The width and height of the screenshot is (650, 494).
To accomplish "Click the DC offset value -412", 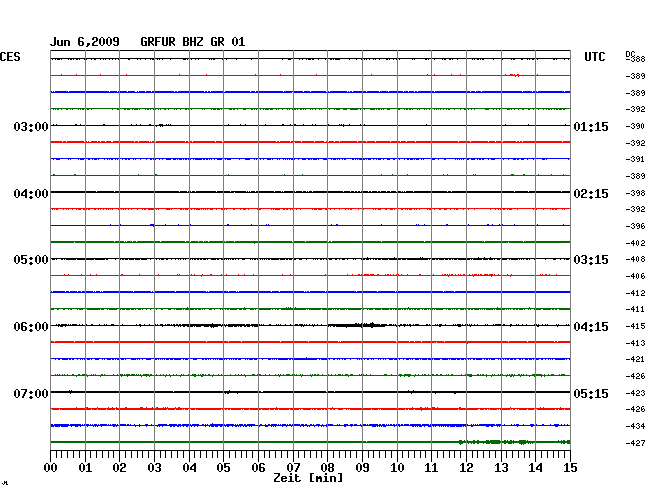I will coord(635,293).
